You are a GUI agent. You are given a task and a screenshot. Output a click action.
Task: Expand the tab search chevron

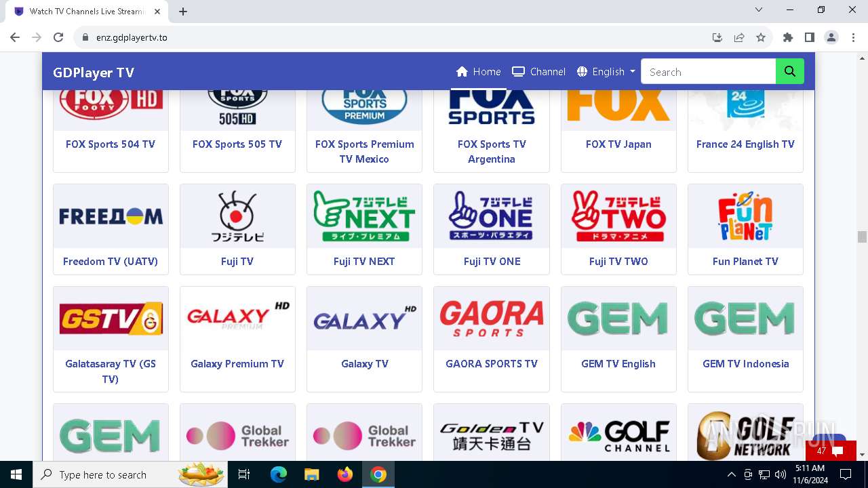tap(759, 10)
